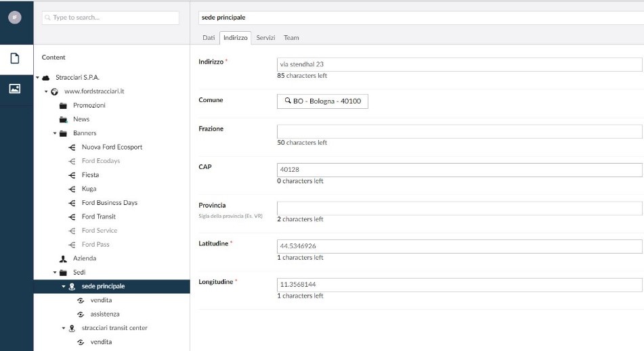The height and width of the screenshot is (351, 644).
Task: Click the cloud icon beside Stracciari S.P.A.
Action: (46, 78)
